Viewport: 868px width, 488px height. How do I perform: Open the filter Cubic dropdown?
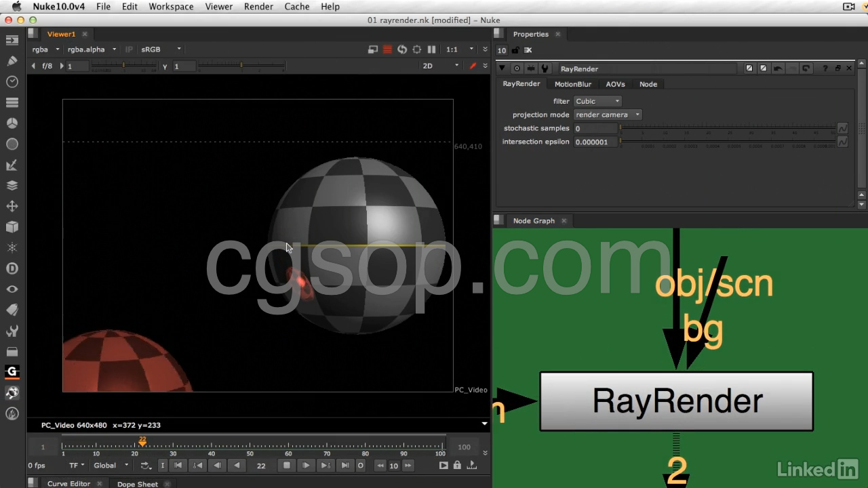597,101
